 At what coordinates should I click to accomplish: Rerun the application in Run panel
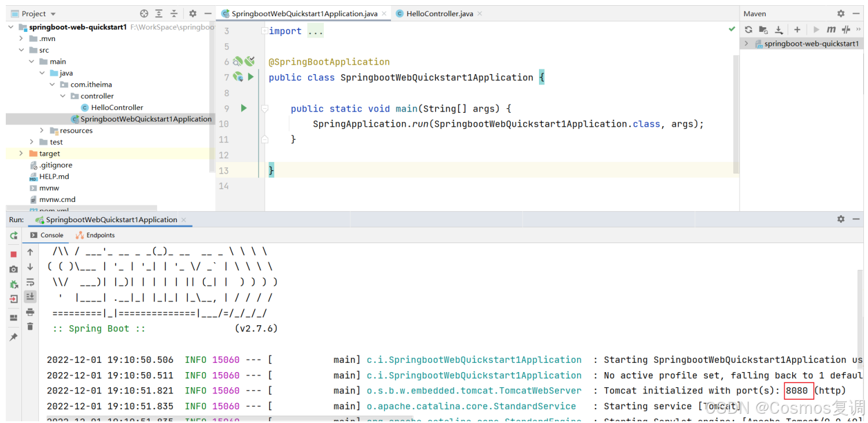coord(14,236)
